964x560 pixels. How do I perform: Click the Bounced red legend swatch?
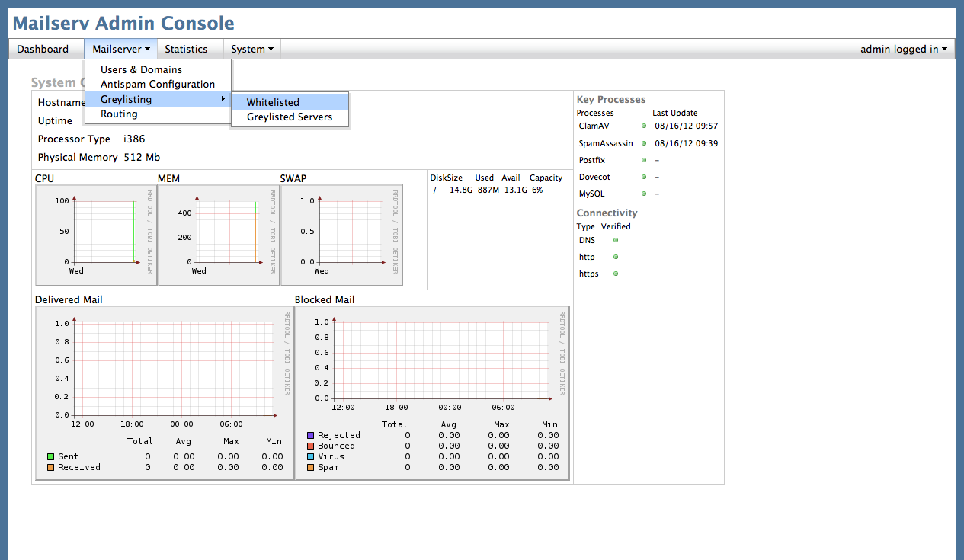(x=311, y=446)
